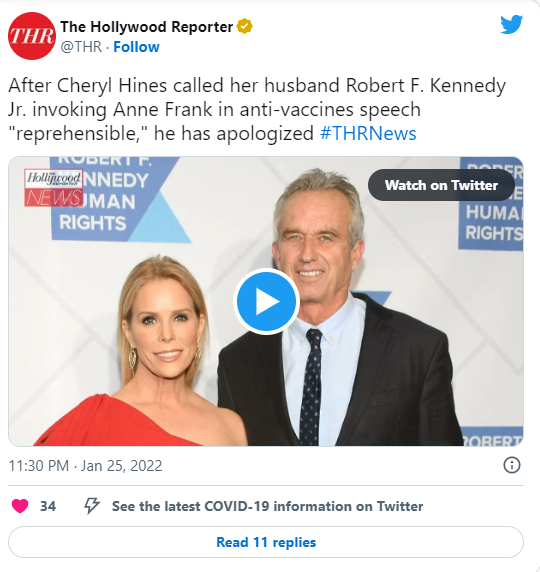Play the embedded video
The height and width of the screenshot is (572, 540).
coord(266,302)
